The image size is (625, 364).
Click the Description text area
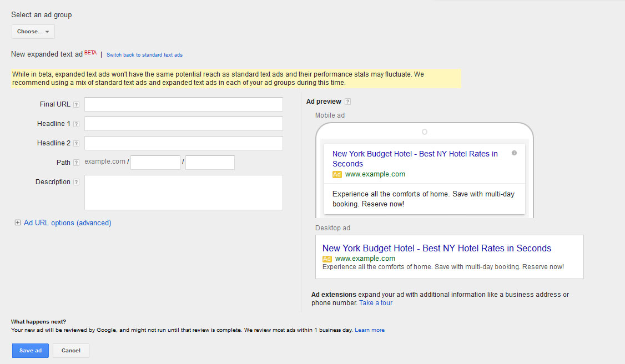click(183, 193)
